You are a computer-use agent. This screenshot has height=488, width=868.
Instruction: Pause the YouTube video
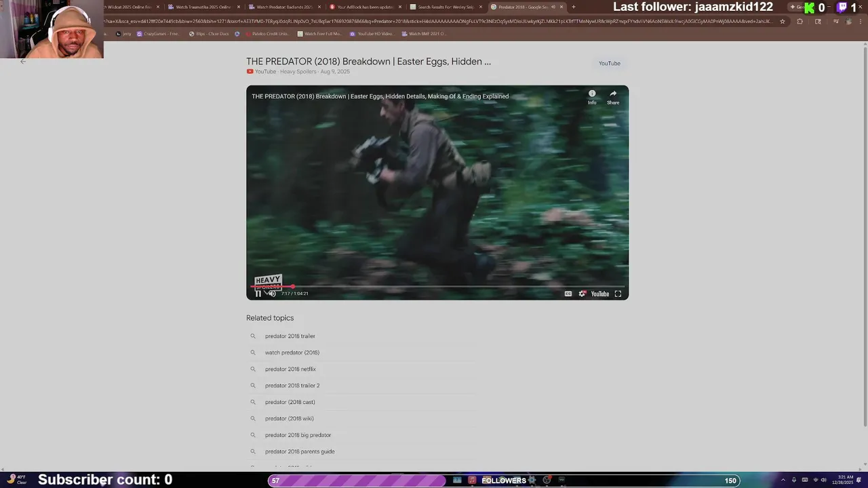pyautogui.click(x=258, y=293)
